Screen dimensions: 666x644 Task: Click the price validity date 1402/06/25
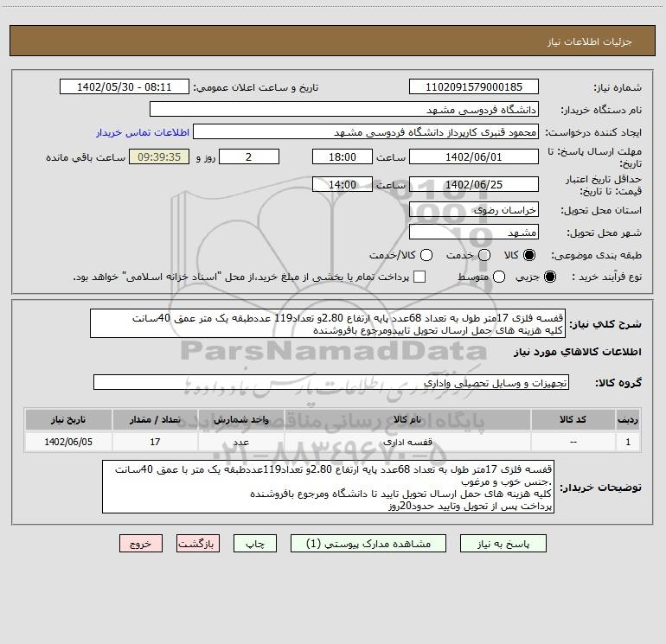[474, 184]
